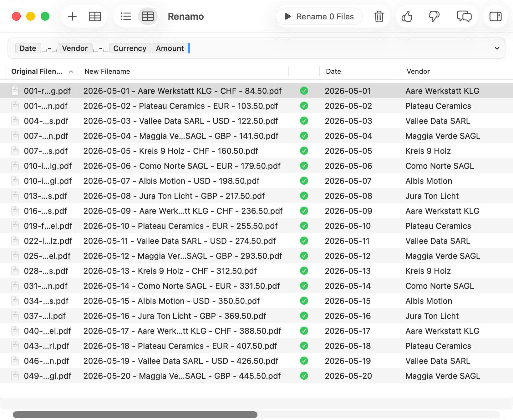
Task: Select the original file 028-...s.pdf
Action: [46, 271]
